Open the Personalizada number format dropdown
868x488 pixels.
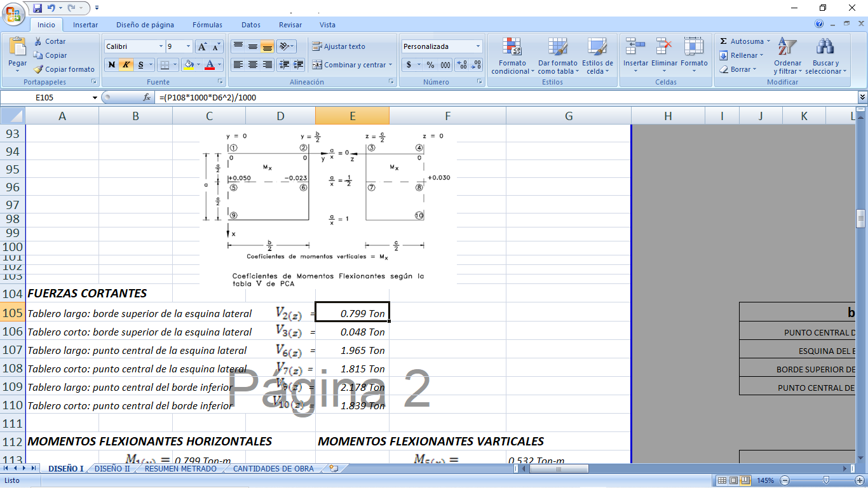tap(478, 46)
